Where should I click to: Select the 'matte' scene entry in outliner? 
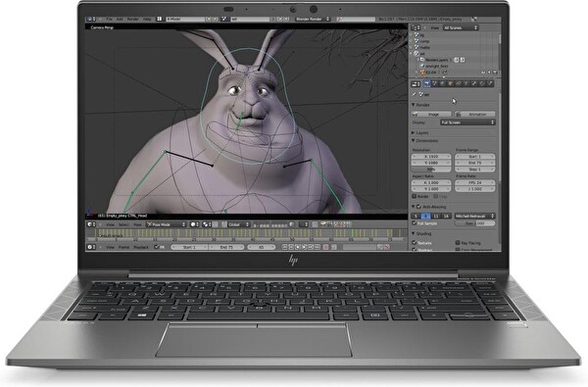click(425, 48)
